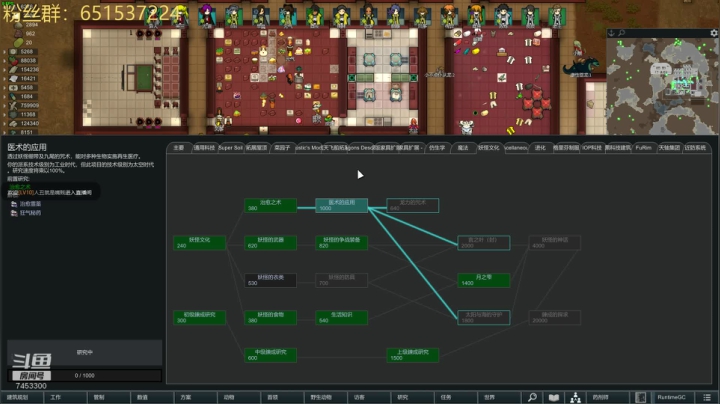Click the 0 / 1000 research progress bar
The height and width of the screenshot is (404, 720).
[x=84, y=376]
